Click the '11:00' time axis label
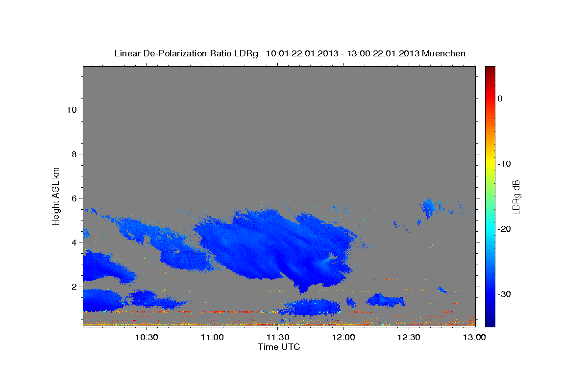The height and width of the screenshot is (392, 588). 212,337
